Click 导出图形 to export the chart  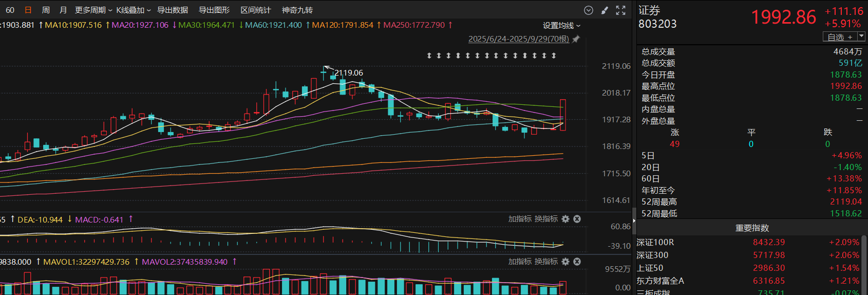click(214, 10)
